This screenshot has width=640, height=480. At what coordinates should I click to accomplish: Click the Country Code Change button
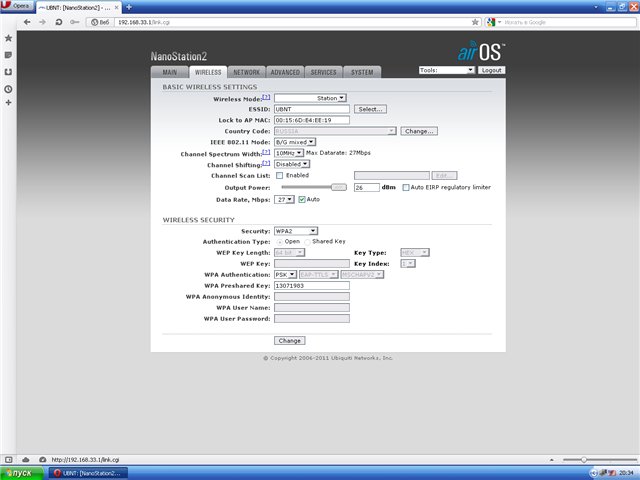click(419, 131)
